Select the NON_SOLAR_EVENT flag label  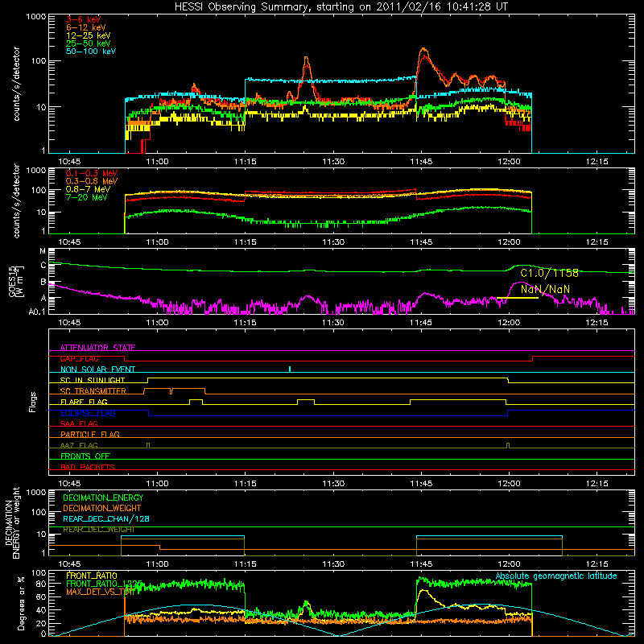[x=97, y=369]
